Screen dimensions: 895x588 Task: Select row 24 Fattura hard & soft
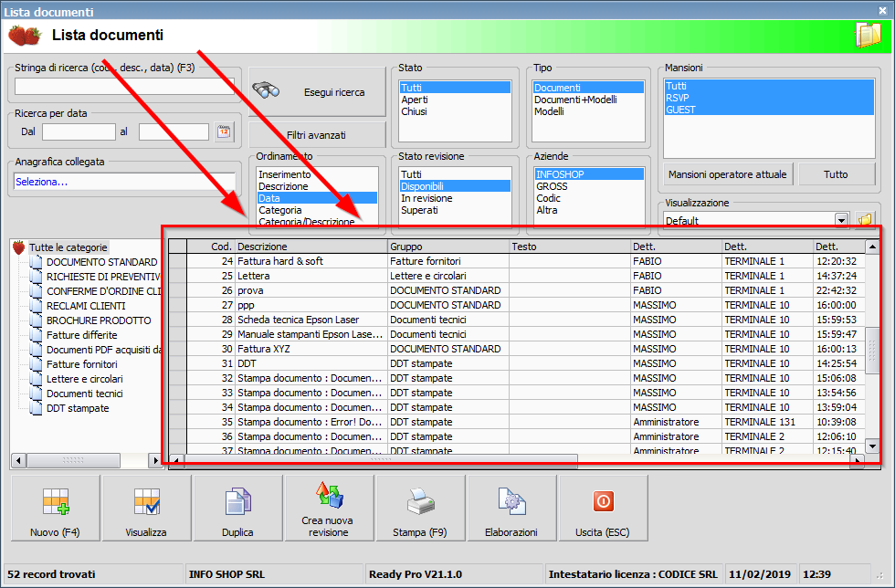click(517, 261)
